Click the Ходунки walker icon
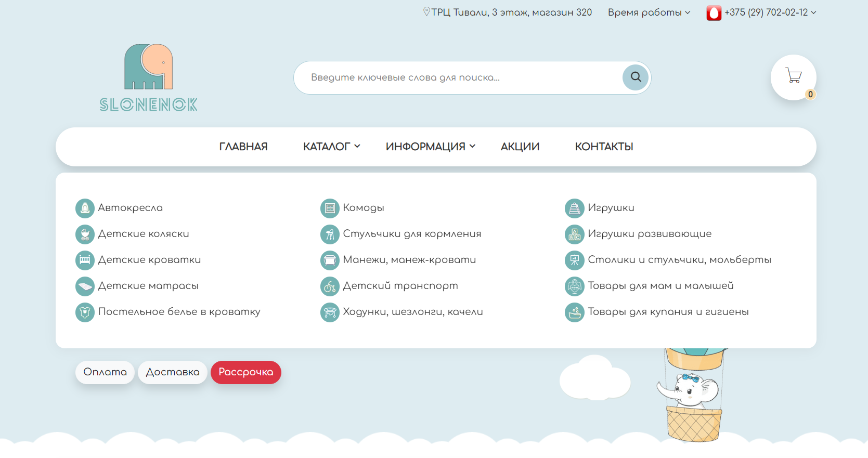The width and height of the screenshot is (868, 458). click(x=330, y=312)
